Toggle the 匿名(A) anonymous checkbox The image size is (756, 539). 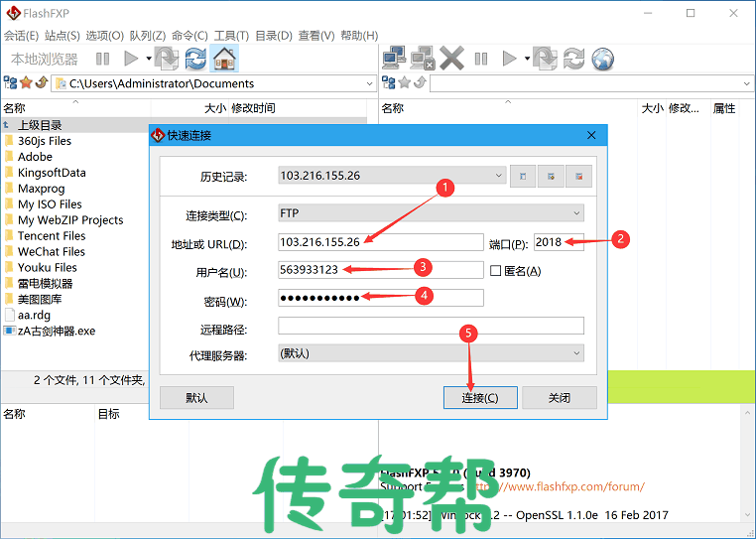point(495,271)
